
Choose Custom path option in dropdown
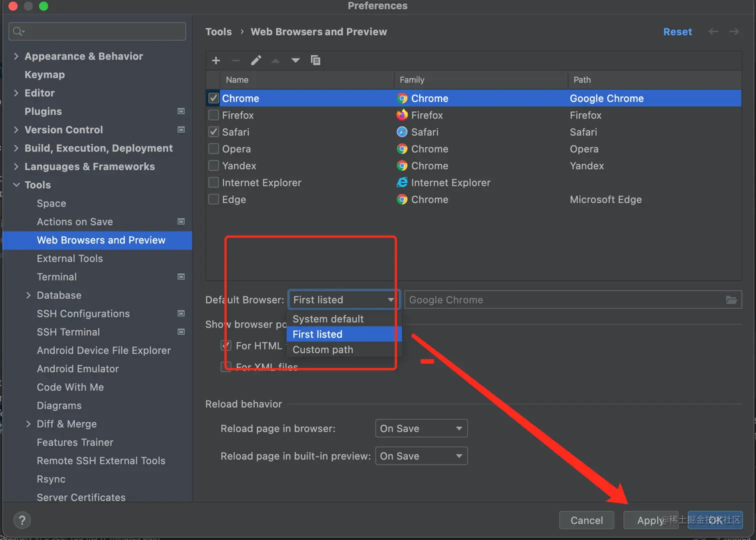click(323, 349)
